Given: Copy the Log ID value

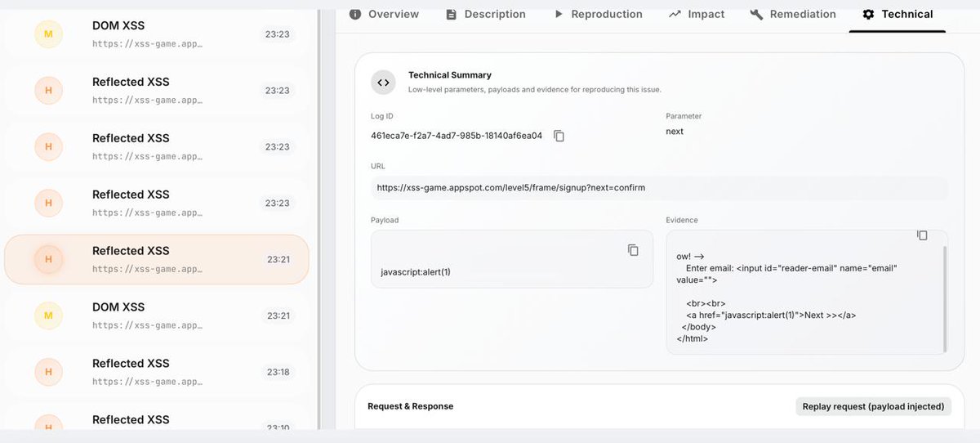Looking at the screenshot, I should (559, 136).
